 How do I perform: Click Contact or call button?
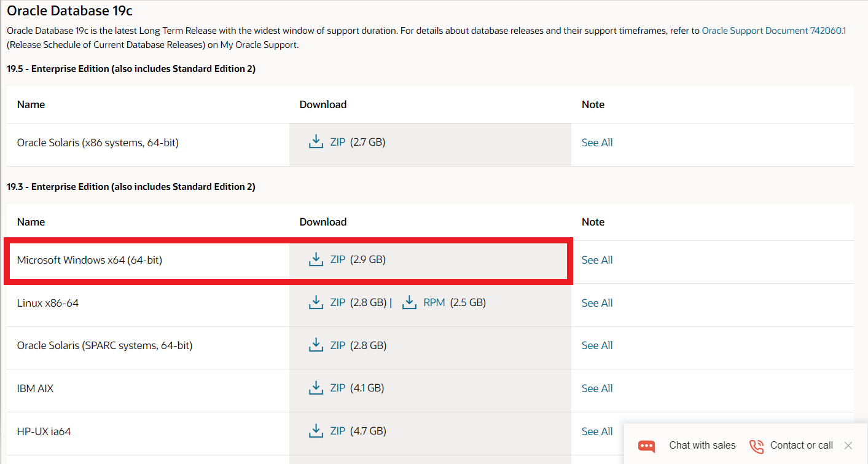802,446
